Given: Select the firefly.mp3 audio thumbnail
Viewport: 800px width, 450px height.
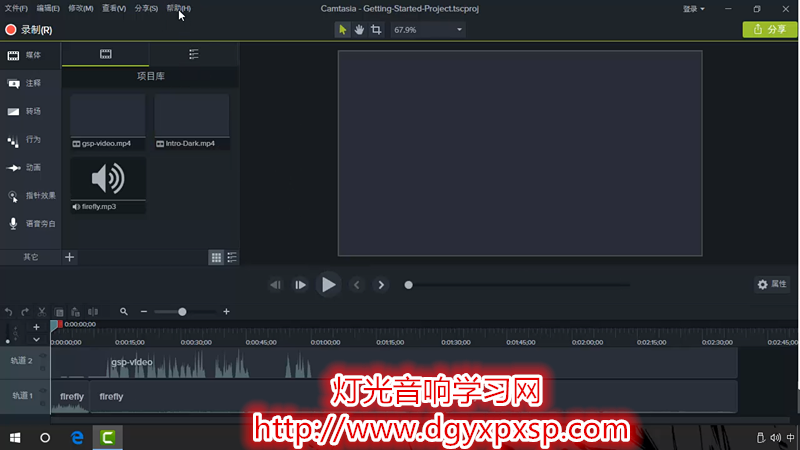Looking at the screenshot, I should pyautogui.click(x=108, y=185).
